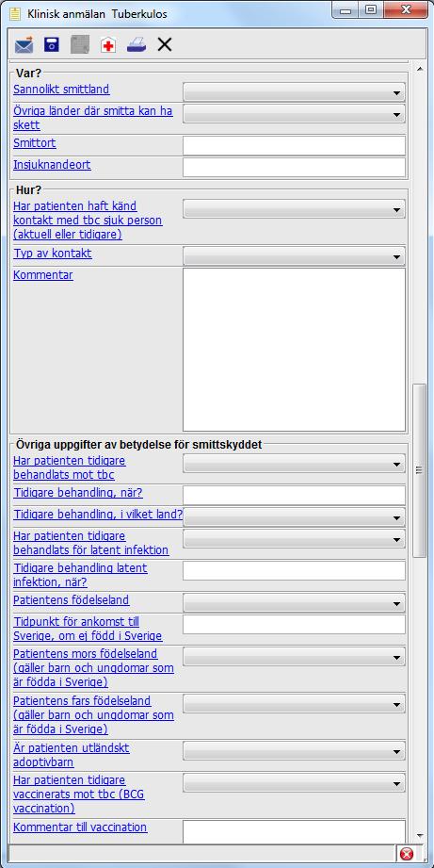Click the greyed-out toolbar icon
This screenshot has width=434, height=868.
[80, 45]
